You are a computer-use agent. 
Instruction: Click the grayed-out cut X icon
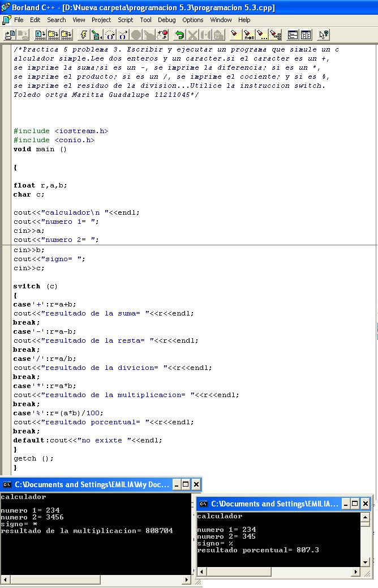(x=192, y=35)
